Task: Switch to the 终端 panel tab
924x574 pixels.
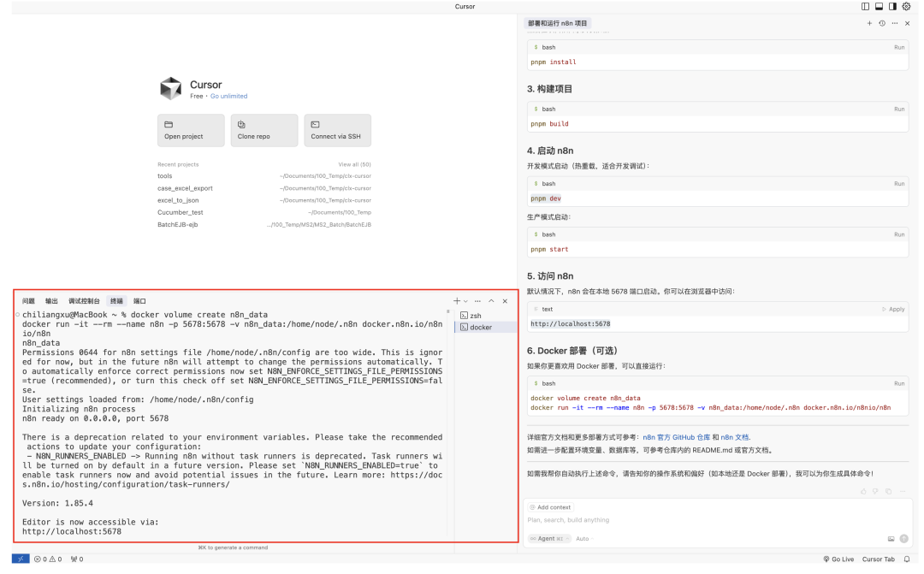Action: pos(116,301)
